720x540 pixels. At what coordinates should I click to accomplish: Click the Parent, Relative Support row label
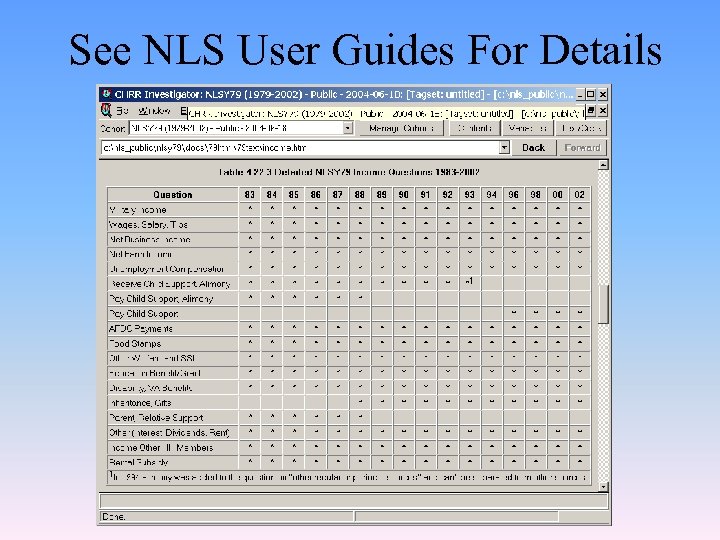156,418
